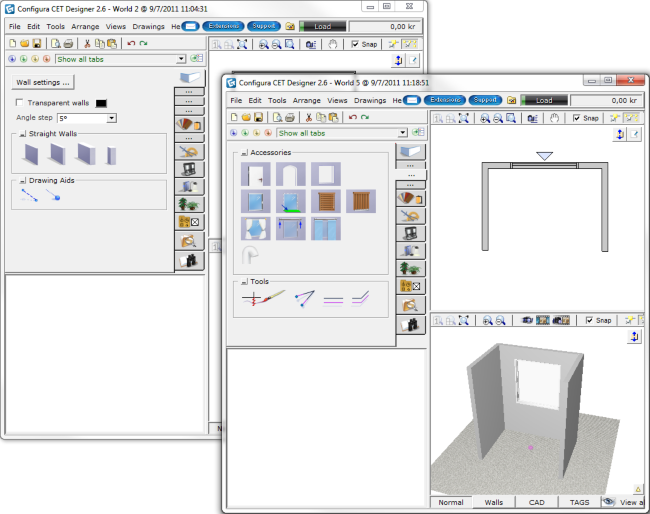Click the window in the 3D room view
The height and width of the screenshot is (514, 650).
538,382
